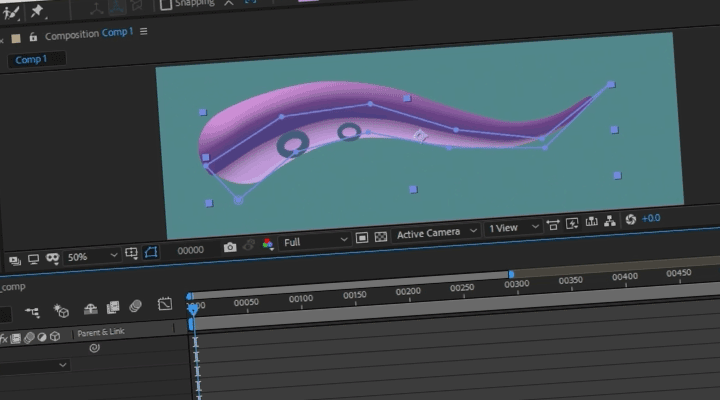Toggle the composition panel lock icon
The image size is (720, 400).
(x=33, y=37)
